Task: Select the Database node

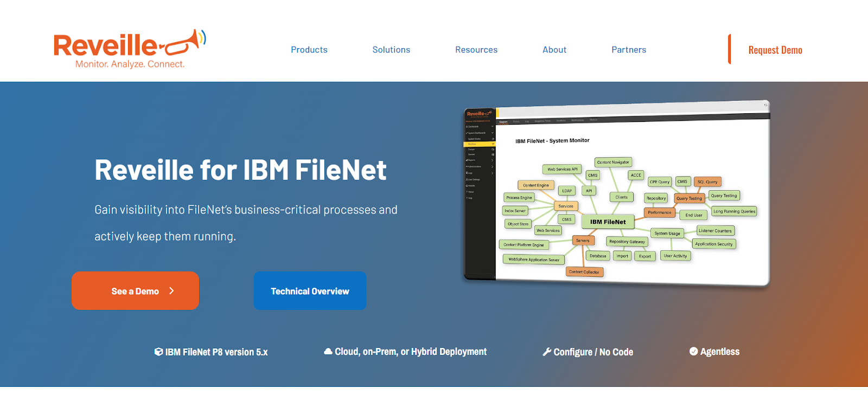Action: pyautogui.click(x=598, y=256)
